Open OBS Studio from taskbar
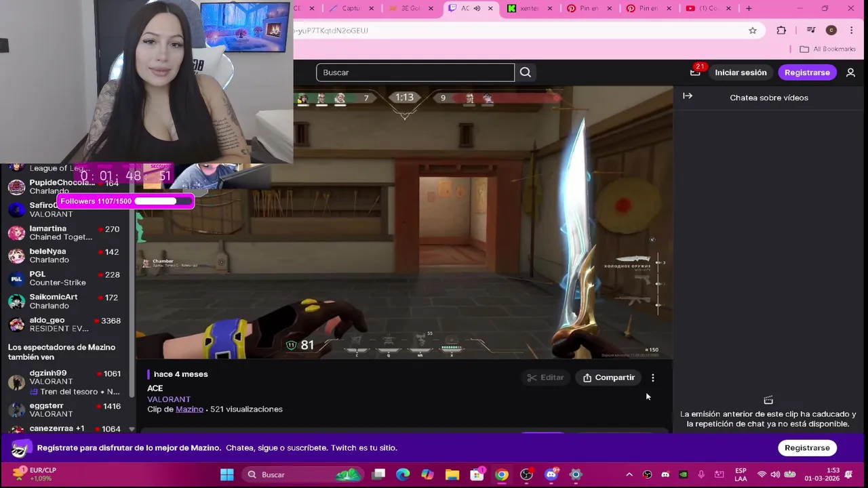The width and height of the screenshot is (868, 488). [526, 474]
